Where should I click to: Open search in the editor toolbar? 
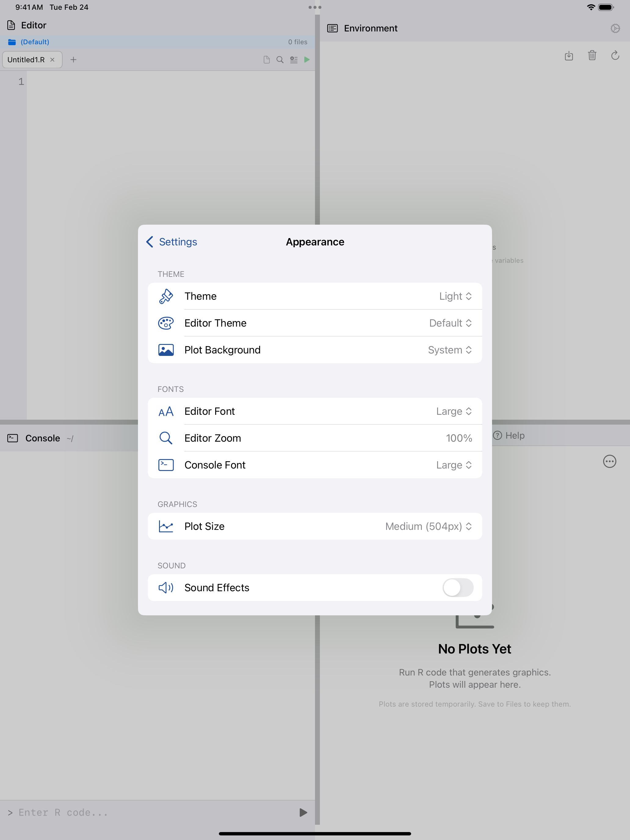pos(280,60)
